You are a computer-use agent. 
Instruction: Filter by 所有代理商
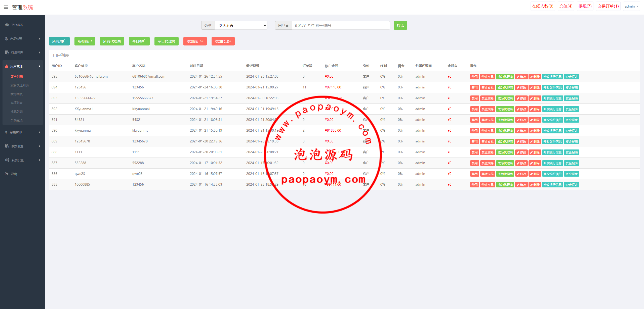[112, 41]
